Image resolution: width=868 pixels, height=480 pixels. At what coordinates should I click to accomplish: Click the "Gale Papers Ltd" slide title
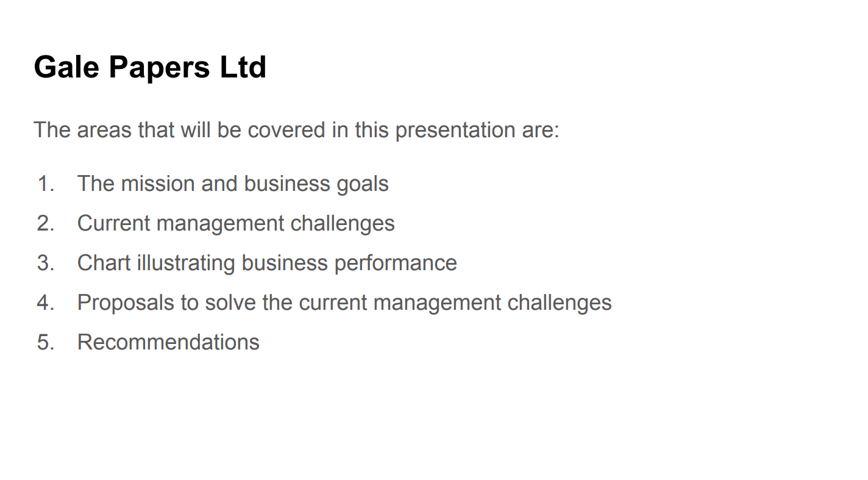pos(150,67)
